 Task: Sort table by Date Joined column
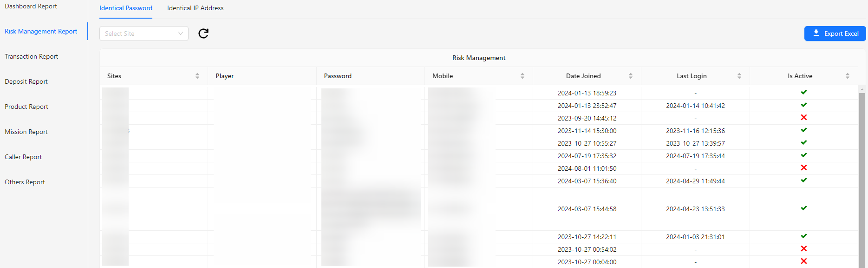tap(631, 76)
